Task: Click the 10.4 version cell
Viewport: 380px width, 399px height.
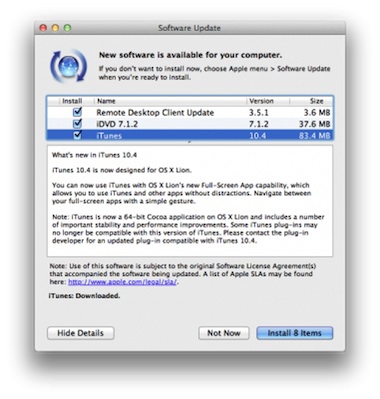Action: pos(257,136)
